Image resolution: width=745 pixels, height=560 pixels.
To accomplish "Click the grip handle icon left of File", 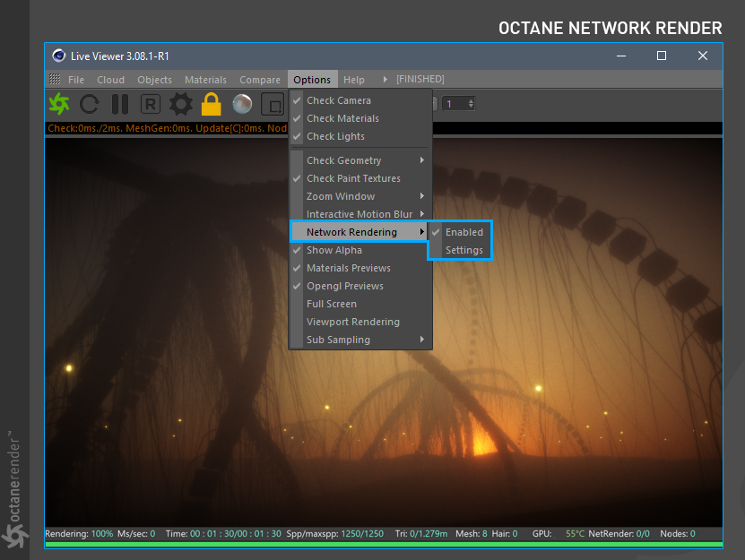I will pyautogui.click(x=55, y=80).
